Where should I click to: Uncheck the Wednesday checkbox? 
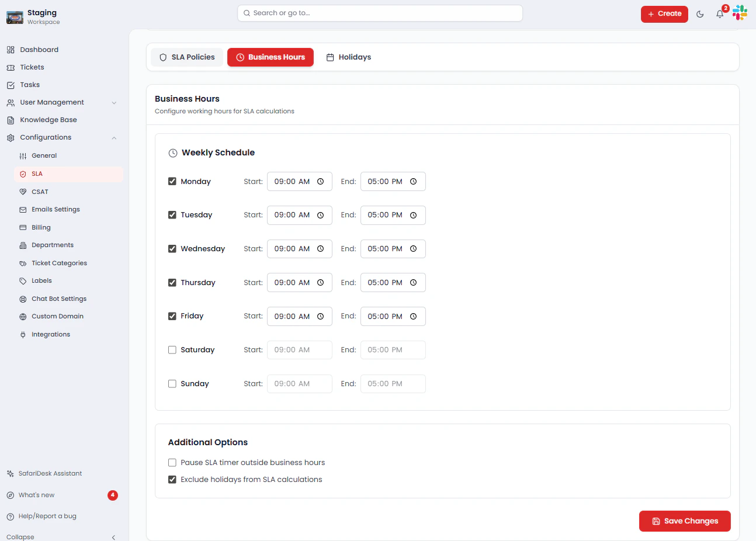(x=172, y=249)
